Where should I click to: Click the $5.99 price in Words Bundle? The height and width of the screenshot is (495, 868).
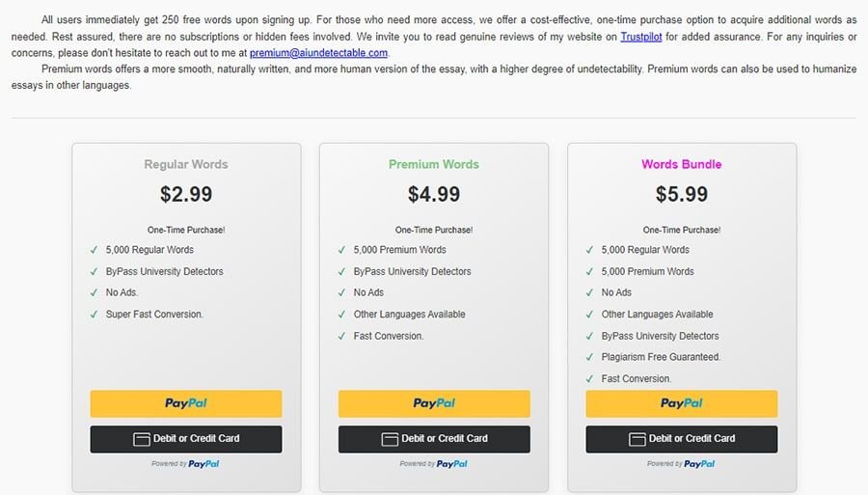tap(682, 194)
